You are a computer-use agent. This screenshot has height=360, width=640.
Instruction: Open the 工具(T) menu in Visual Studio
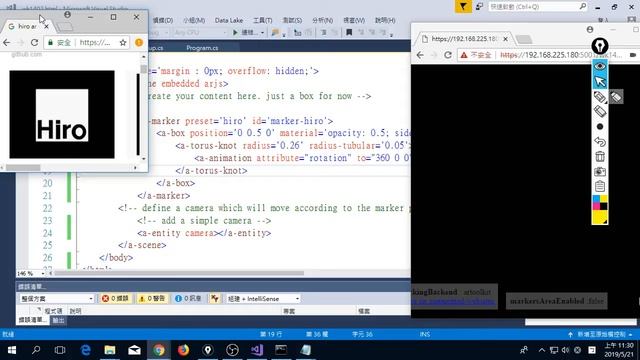click(262, 20)
